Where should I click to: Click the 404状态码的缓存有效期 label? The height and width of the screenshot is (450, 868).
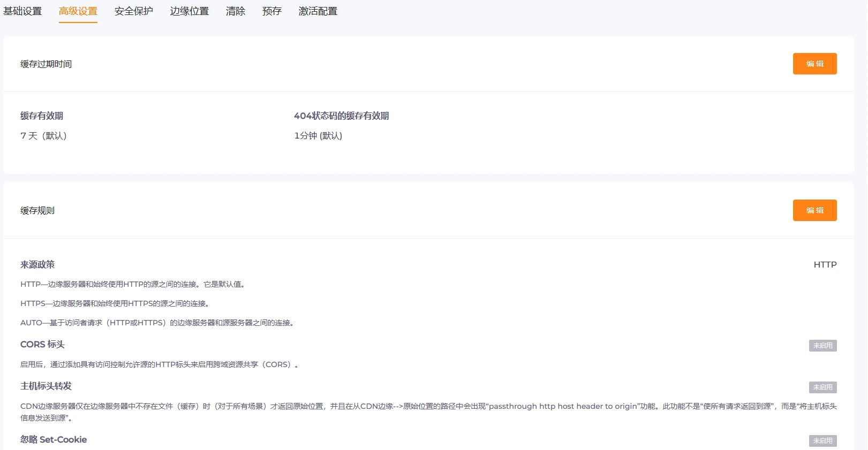click(x=341, y=116)
